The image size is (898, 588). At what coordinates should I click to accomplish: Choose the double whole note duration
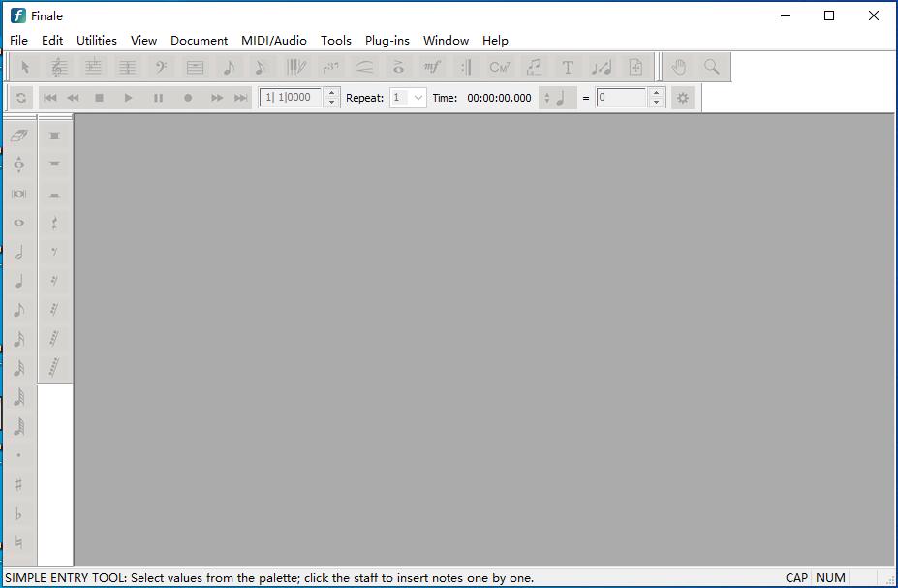19,194
